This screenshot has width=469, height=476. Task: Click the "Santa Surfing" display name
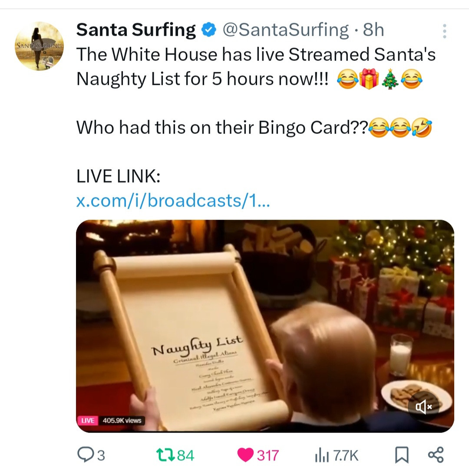pos(136,30)
